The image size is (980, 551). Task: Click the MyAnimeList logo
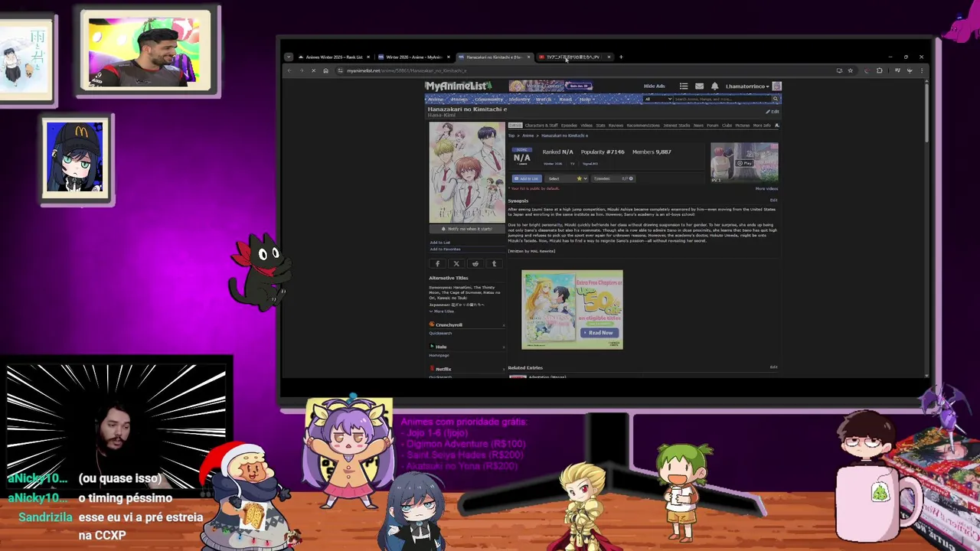tap(458, 86)
